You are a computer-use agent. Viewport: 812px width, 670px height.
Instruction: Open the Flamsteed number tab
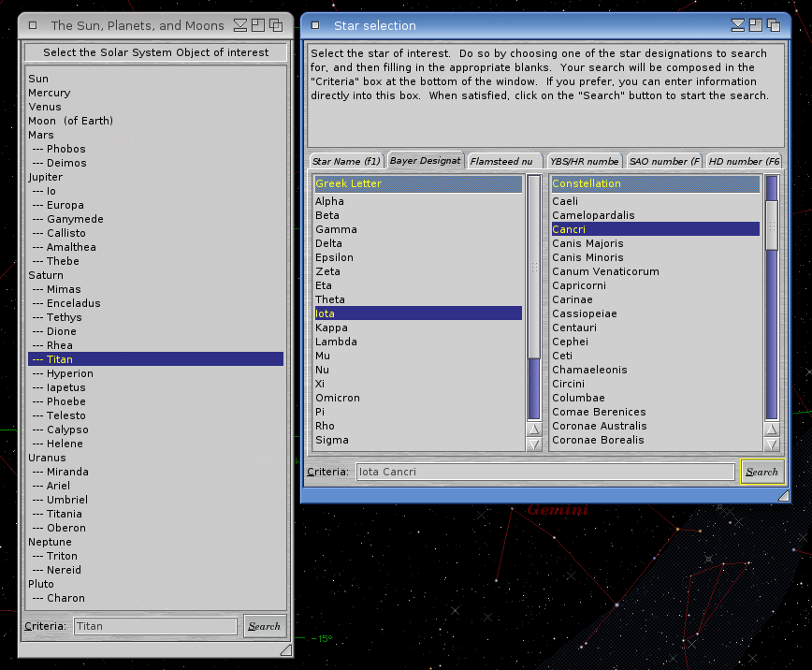coord(502,161)
